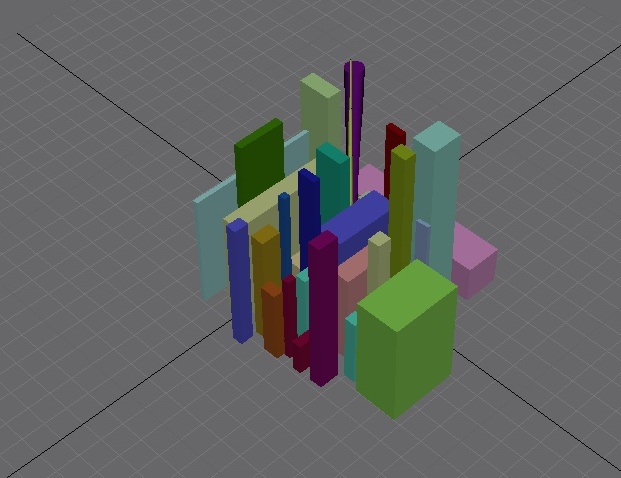The height and width of the screenshot is (478, 621).
Task: Select the orange-brown box
Action: pyautogui.click(x=272, y=321)
